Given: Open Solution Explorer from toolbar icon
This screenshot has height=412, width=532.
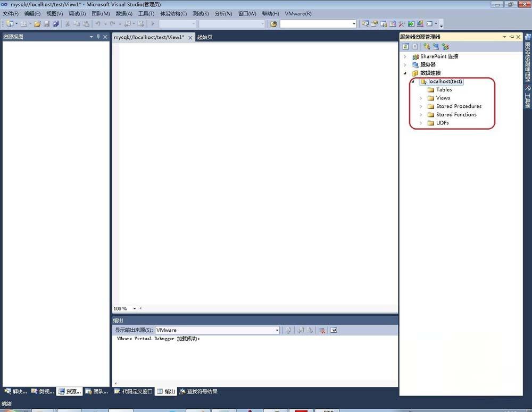Looking at the screenshot, I should tap(365, 24).
